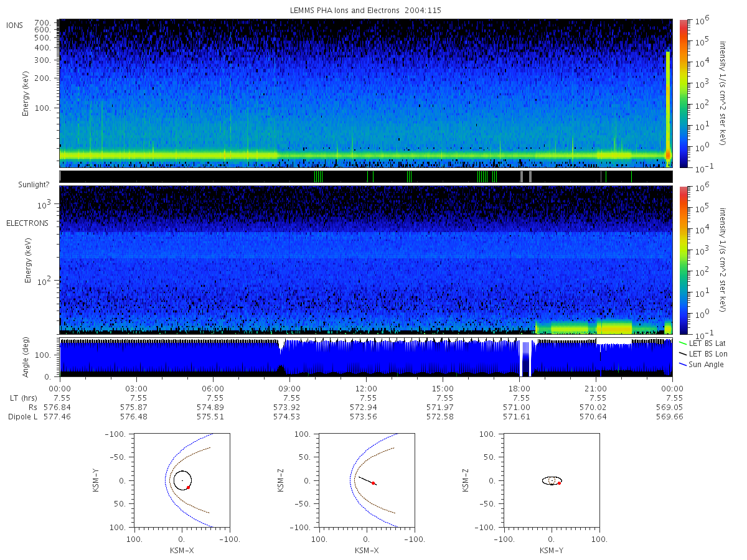The height and width of the screenshot is (560, 747).
Task: Click the 'Dipole L' row label
Action: [x=23, y=417]
